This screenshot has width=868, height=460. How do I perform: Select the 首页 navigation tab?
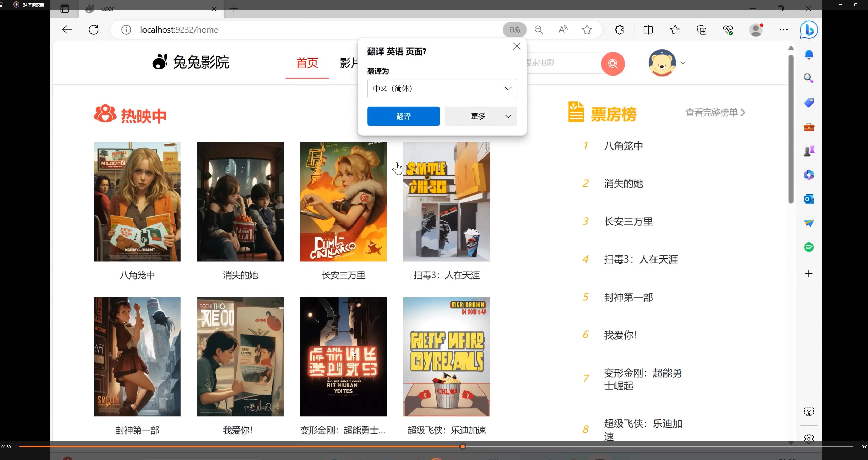(x=307, y=63)
